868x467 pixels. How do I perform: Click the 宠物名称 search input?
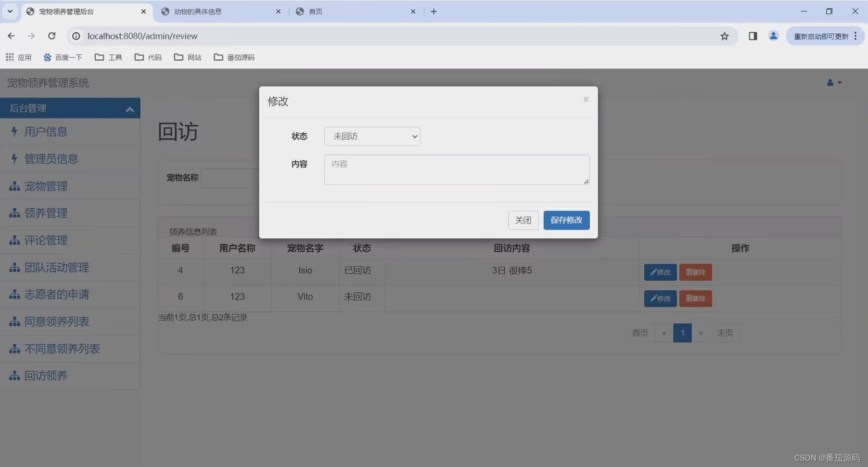[230, 178]
